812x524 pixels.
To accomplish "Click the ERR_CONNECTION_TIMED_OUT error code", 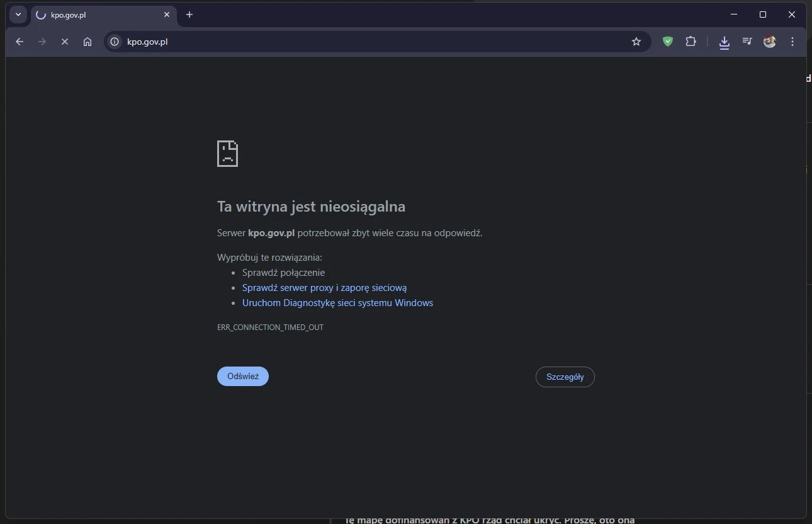I will [x=270, y=327].
